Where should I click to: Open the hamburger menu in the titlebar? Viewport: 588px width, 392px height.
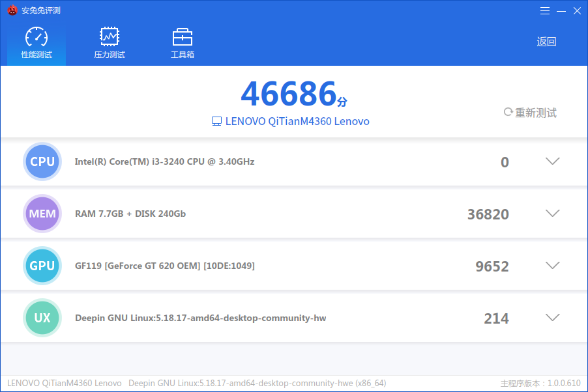coord(545,10)
